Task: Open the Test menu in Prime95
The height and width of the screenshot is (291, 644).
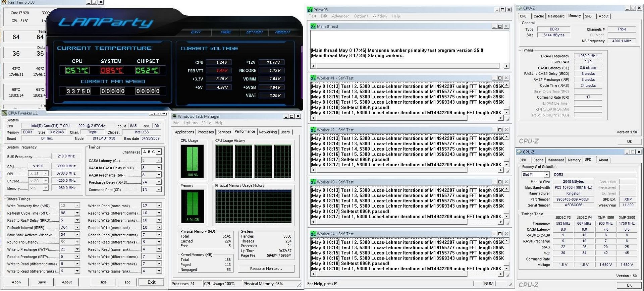Action: click(x=313, y=16)
